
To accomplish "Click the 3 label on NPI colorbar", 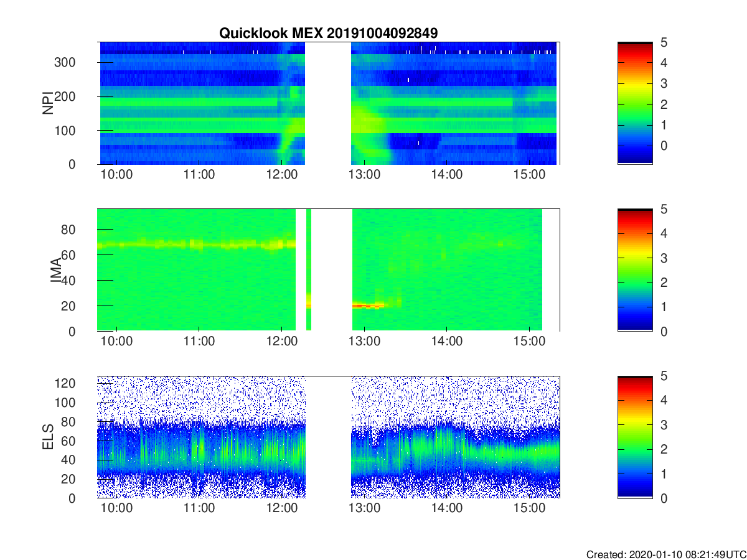I will [663, 83].
